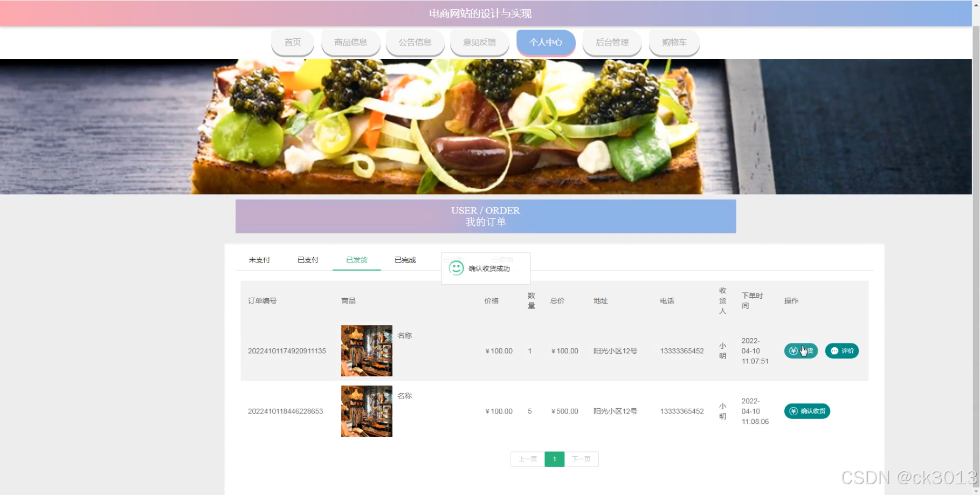Open 后台管理 navigation item

coord(612,42)
